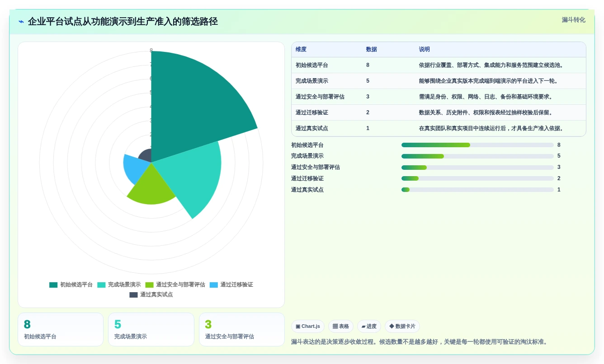Open the data card showing 5
The height and width of the screenshot is (364, 604).
point(151,330)
